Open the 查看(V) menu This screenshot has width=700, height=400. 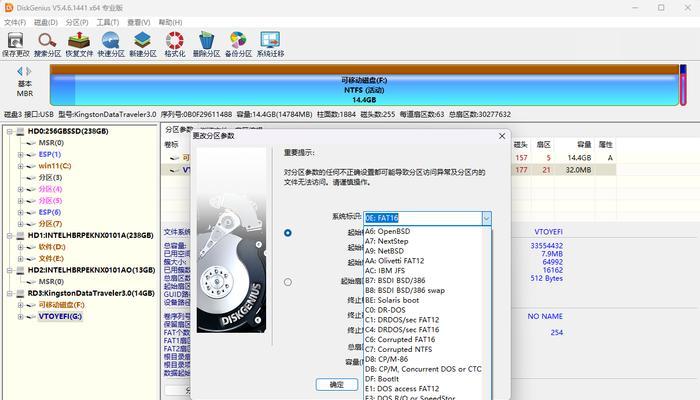(x=139, y=22)
